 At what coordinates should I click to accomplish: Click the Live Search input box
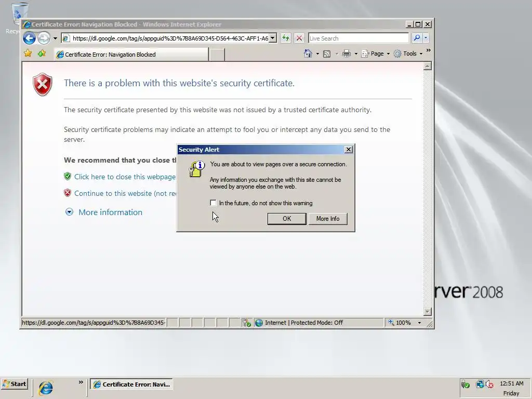(358, 38)
